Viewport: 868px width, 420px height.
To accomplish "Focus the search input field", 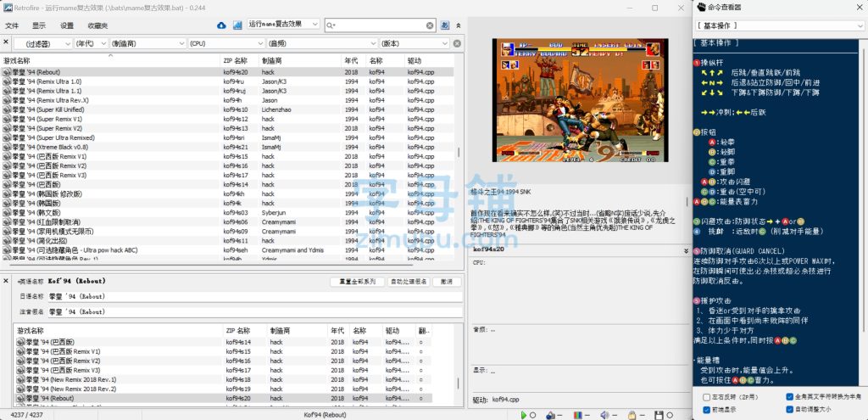I will click(x=380, y=25).
